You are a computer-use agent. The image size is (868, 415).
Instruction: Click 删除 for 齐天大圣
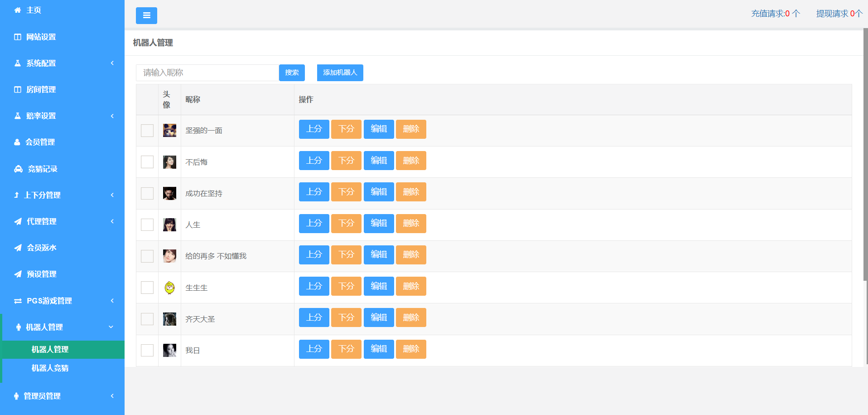(411, 317)
